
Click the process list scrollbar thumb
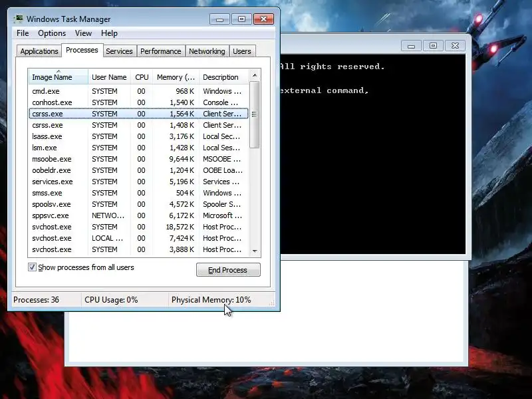click(255, 114)
